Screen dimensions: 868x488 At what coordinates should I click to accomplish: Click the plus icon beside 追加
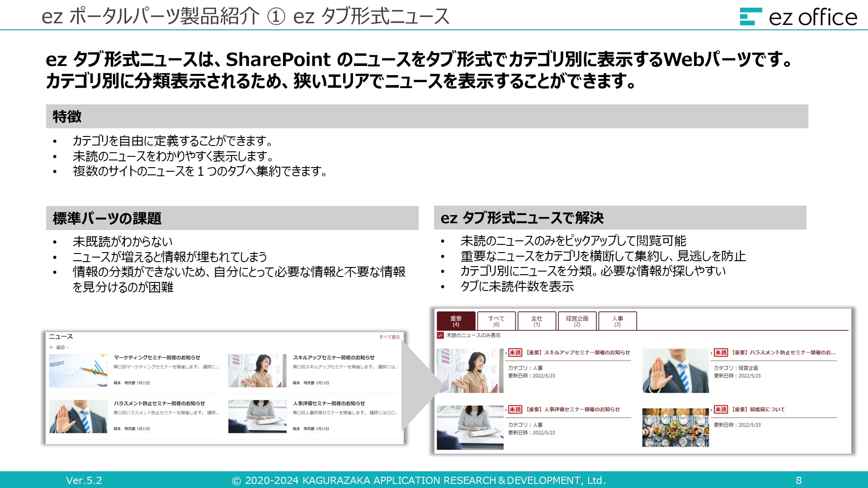pyautogui.click(x=51, y=347)
